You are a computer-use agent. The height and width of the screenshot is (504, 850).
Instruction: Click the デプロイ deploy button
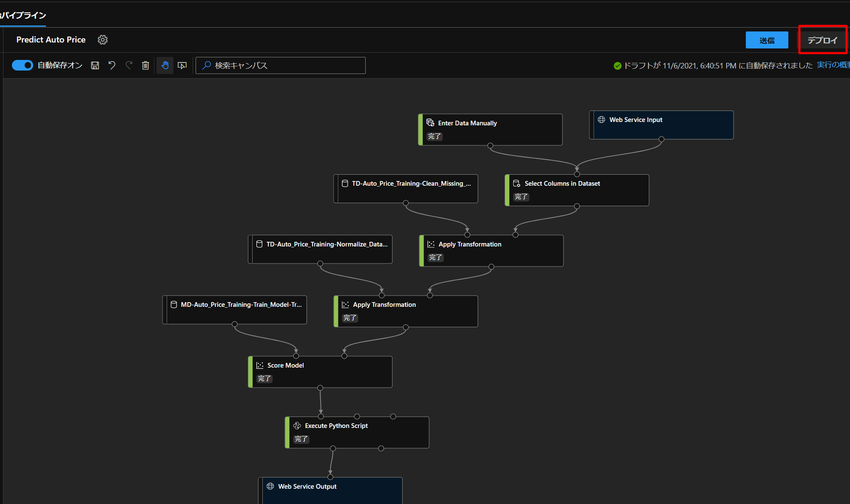(x=822, y=40)
